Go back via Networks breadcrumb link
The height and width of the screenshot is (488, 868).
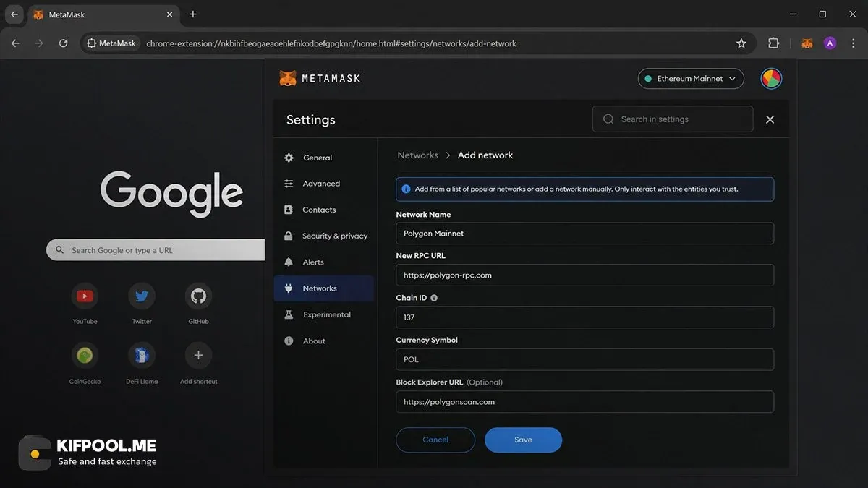point(417,155)
